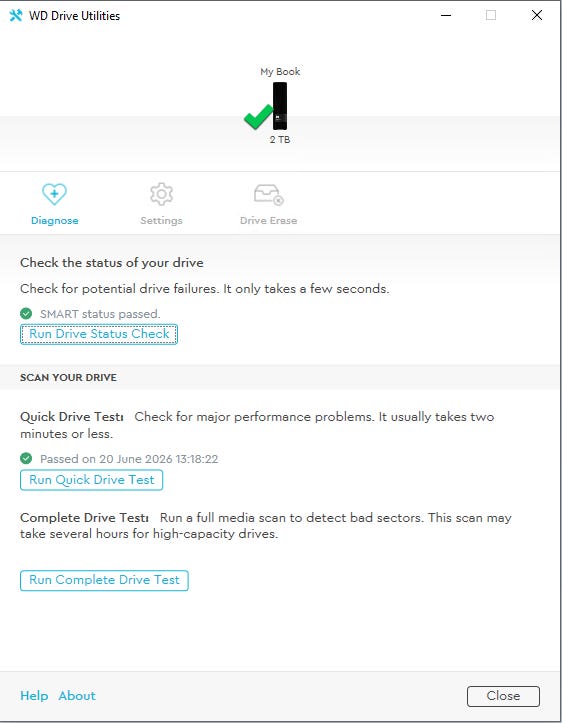
Task: Minimize the WD Drive Utilities window
Action: coord(446,15)
